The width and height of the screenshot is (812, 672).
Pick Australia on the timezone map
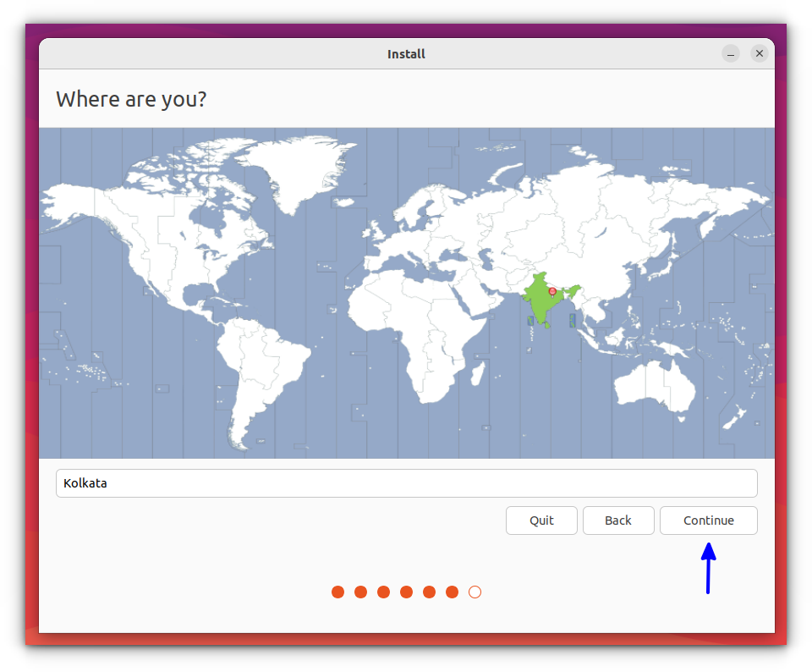pyautogui.click(x=654, y=386)
